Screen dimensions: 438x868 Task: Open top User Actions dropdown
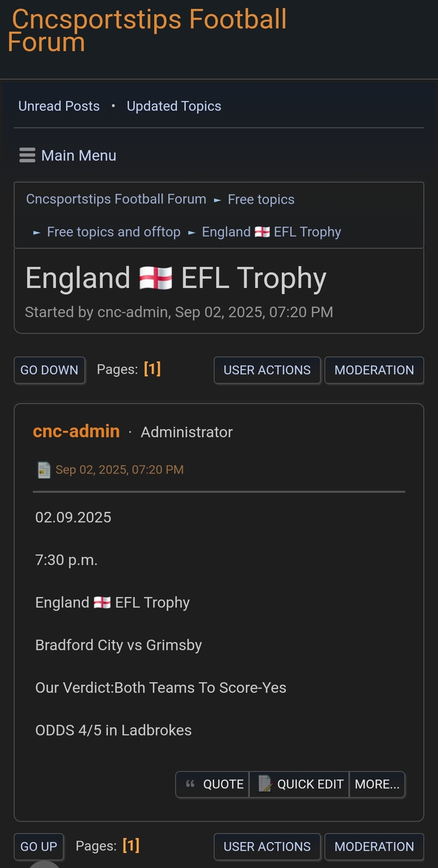tap(267, 370)
